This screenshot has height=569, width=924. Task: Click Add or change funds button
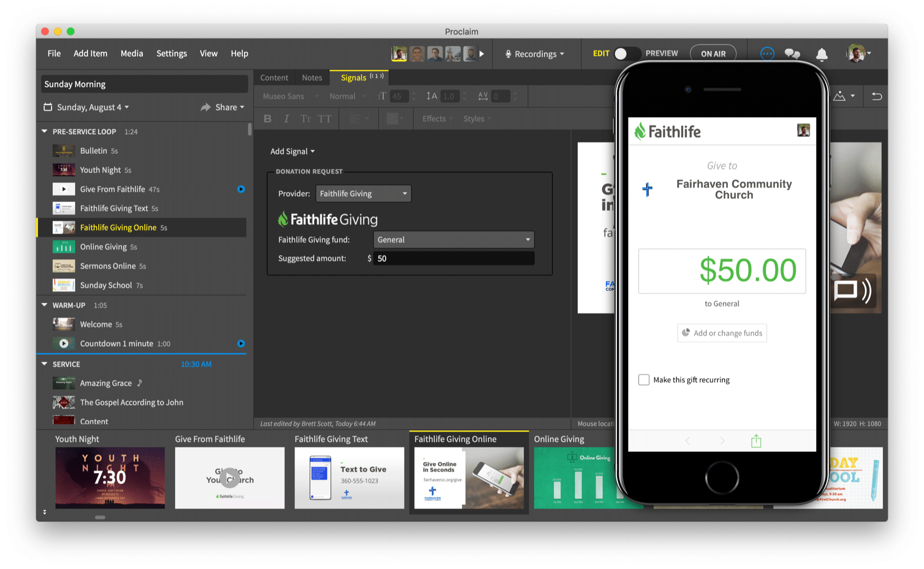click(x=722, y=333)
